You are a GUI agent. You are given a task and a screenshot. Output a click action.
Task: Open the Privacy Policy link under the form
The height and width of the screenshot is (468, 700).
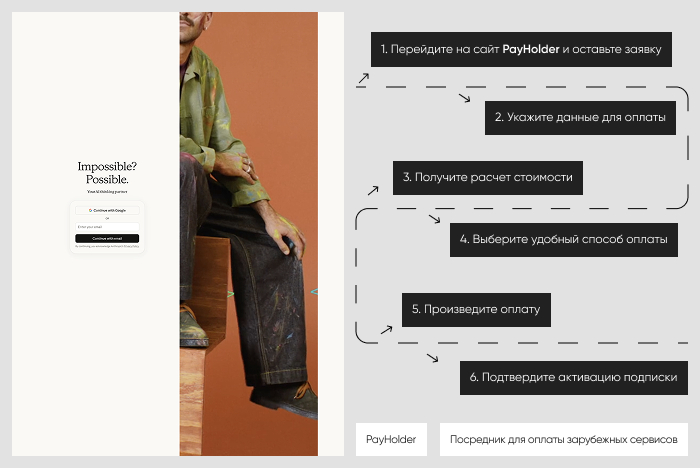[x=131, y=246]
